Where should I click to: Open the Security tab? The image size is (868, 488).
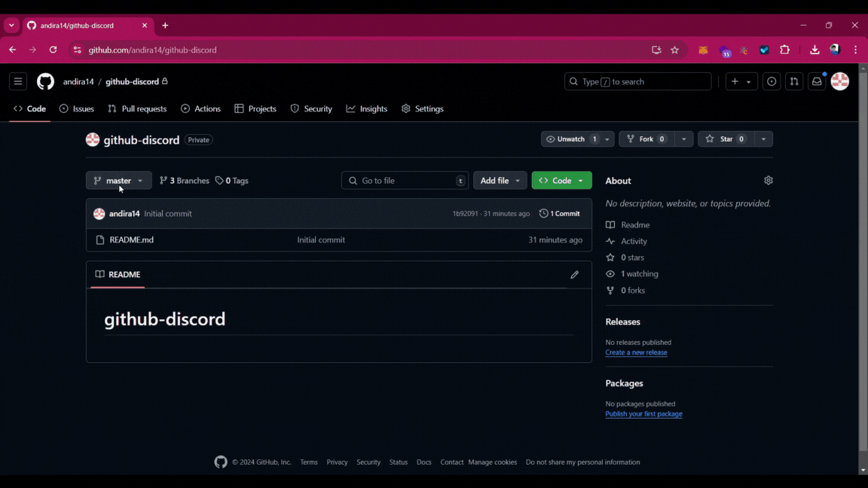coord(311,109)
